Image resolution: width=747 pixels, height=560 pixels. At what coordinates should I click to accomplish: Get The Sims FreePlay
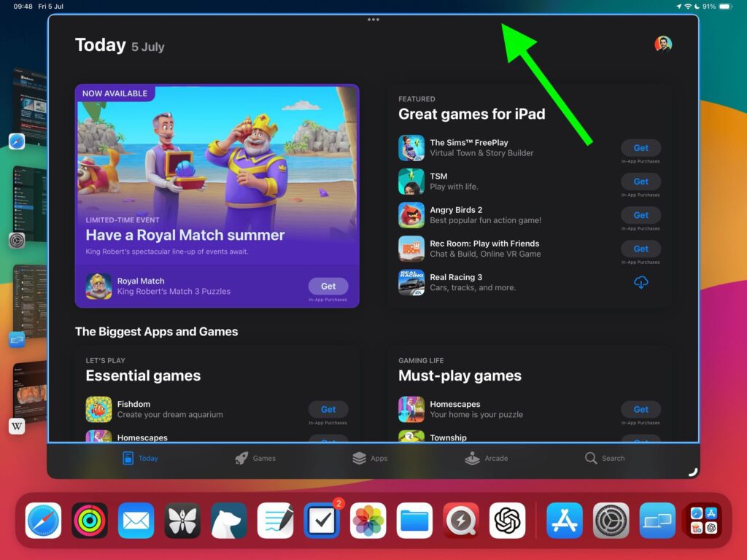(x=640, y=147)
